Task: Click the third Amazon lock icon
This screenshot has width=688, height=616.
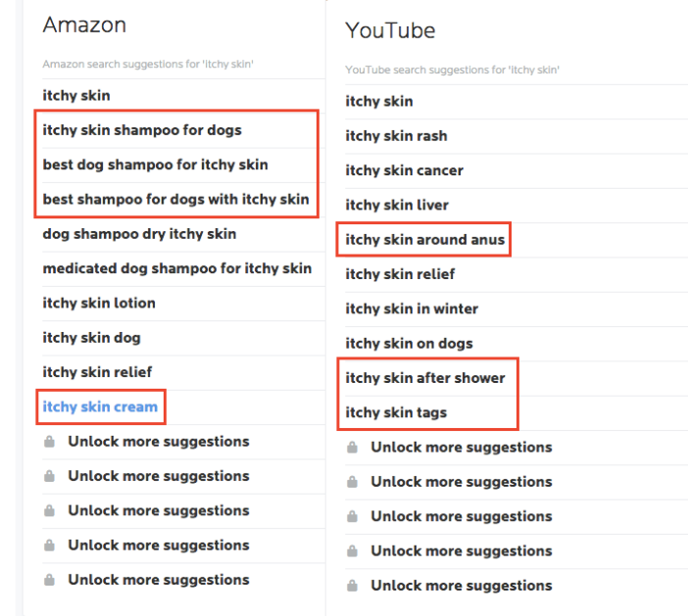Action: click(x=50, y=511)
